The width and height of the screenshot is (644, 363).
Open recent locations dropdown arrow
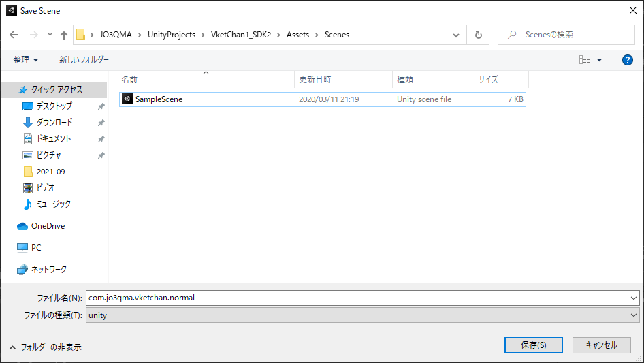(x=50, y=35)
